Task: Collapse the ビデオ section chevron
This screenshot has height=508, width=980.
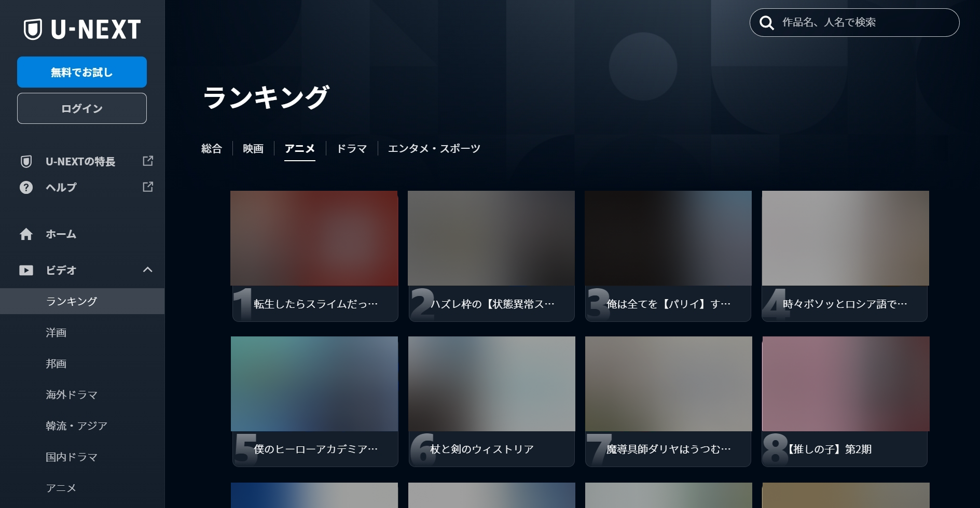Action: click(148, 270)
